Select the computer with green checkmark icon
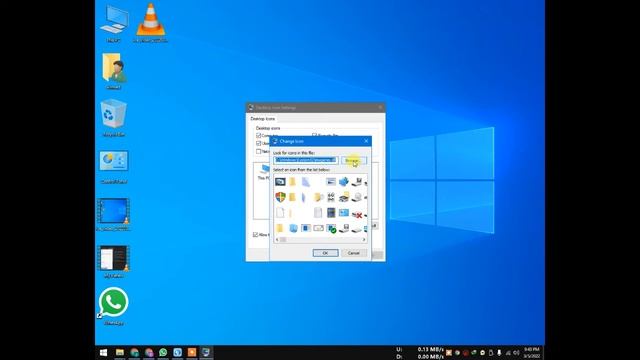The height and width of the screenshot is (360, 640). pos(331,229)
